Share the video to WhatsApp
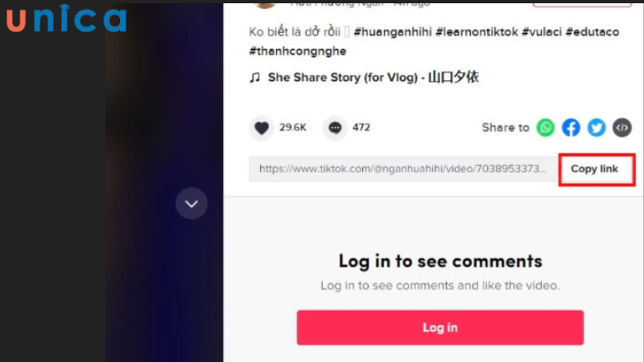The height and width of the screenshot is (362, 644). pos(546,128)
